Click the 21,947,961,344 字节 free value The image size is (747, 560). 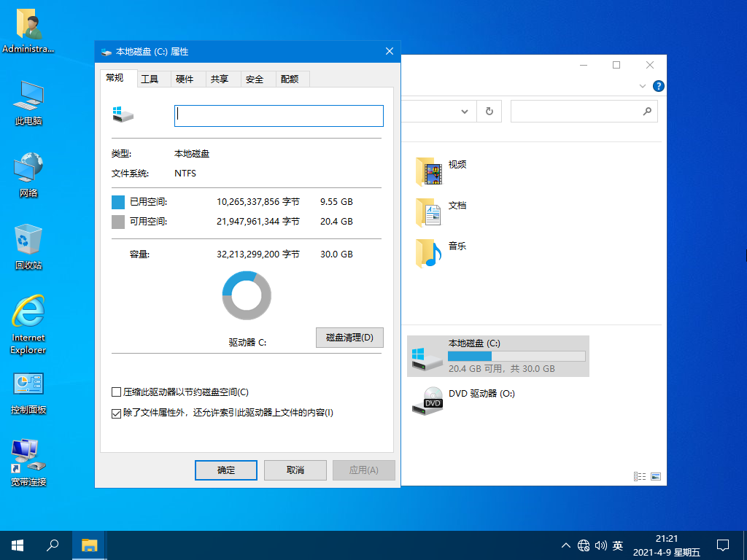tap(258, 222)
